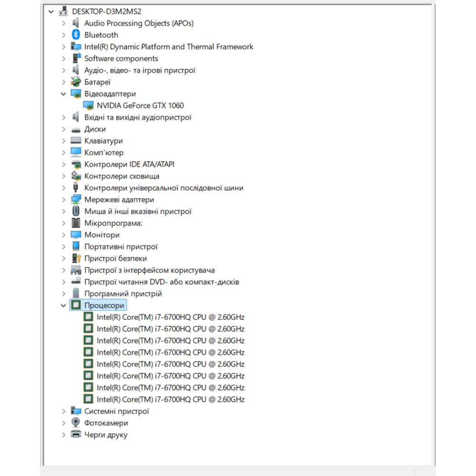Select the first Intel Core i7-6700HQ processor entry
The image size is (476, 476).
pyautogui.click(x=170, y=317)
